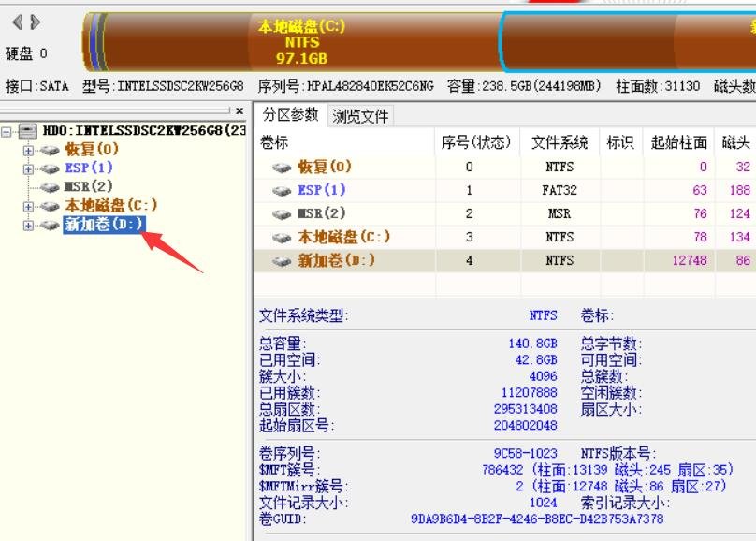Image resolution: width=756 pixels, height=541 pixels.
Task: Expand the ESP(1) tree node
Action: click(x=29, y=168)
